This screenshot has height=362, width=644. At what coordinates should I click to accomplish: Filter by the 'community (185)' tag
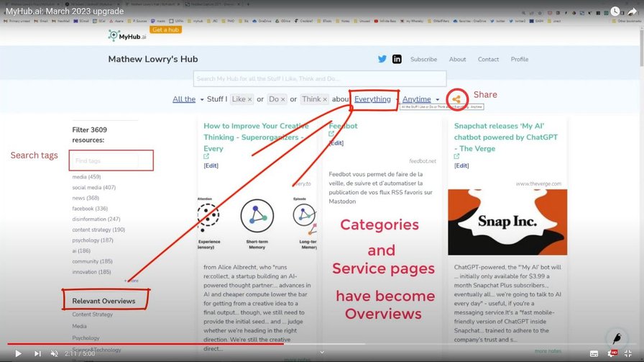point(92,261)
